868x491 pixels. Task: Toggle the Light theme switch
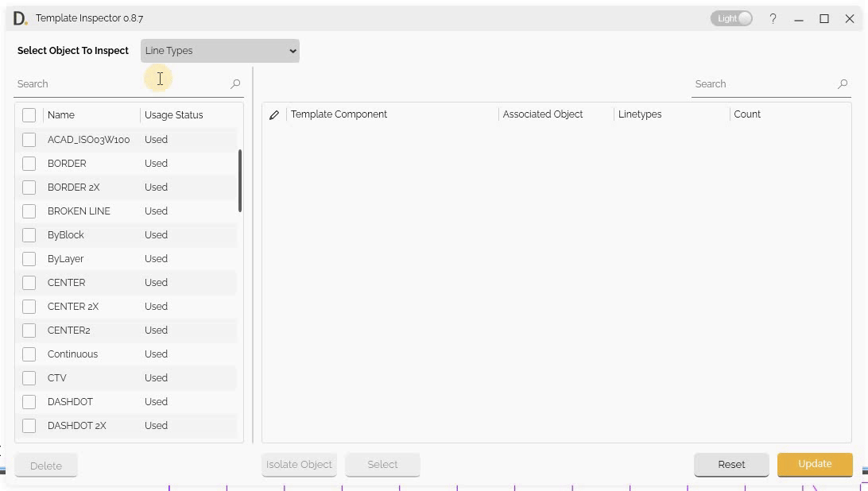click(x=730, y=17)
